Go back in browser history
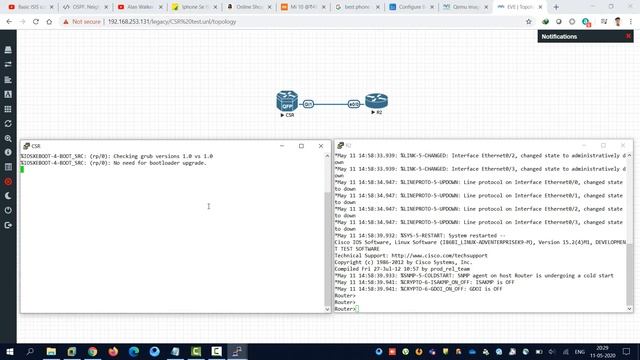Screen dimensions: 640x360 point(9,22)
